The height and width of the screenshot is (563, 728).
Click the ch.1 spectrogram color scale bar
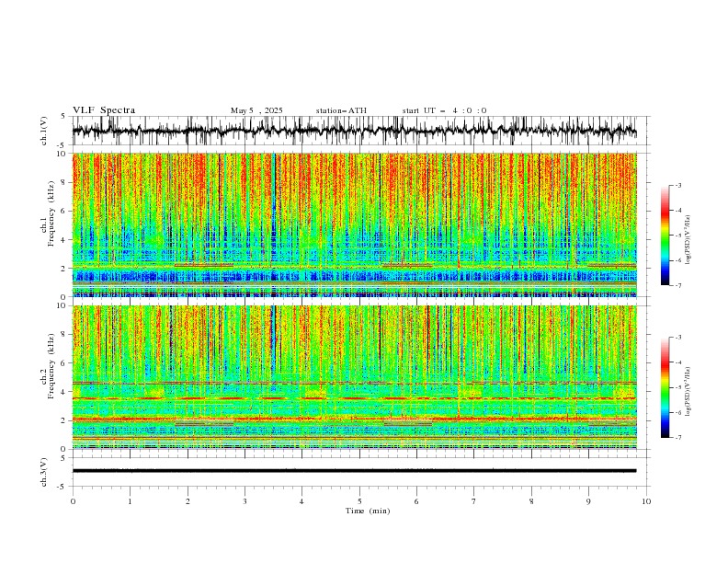coord(665,236)
